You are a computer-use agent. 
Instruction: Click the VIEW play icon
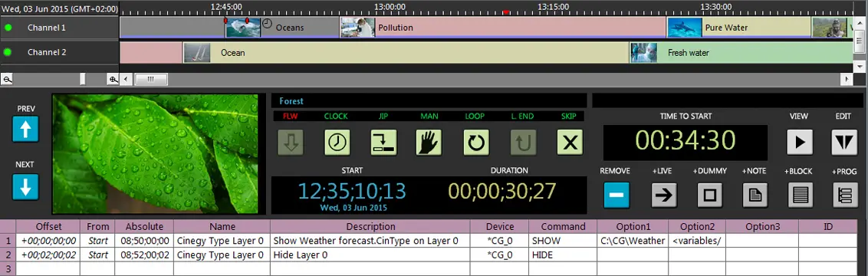pyautogui.click(x=799, y=142)
